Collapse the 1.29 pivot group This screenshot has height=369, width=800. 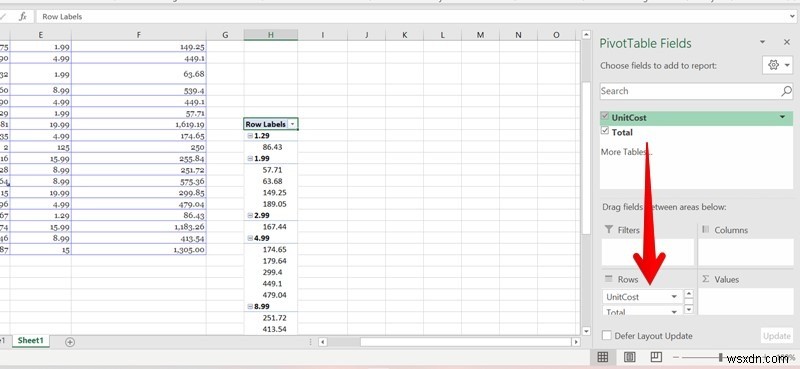250,136
